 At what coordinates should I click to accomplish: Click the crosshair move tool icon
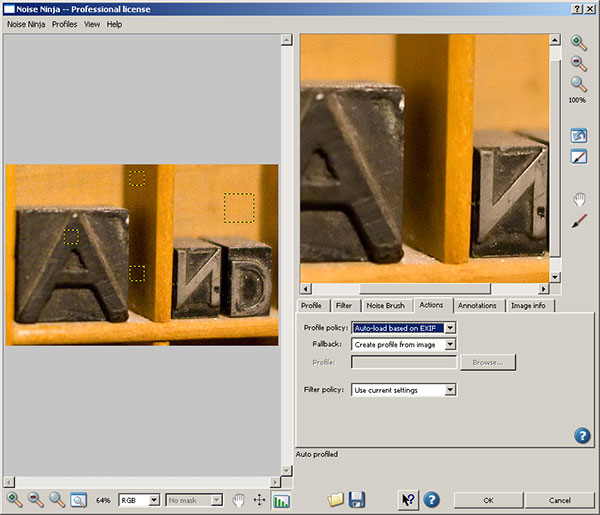(260, 499)
